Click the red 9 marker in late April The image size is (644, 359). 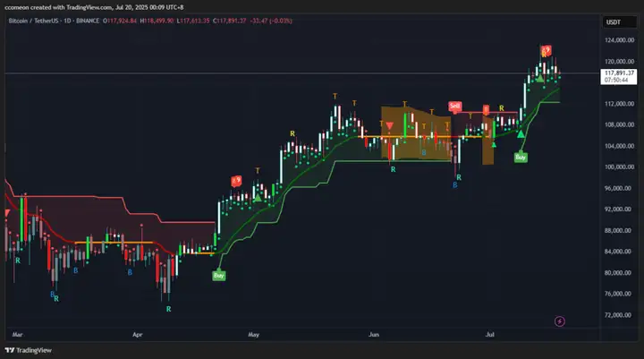236,181
